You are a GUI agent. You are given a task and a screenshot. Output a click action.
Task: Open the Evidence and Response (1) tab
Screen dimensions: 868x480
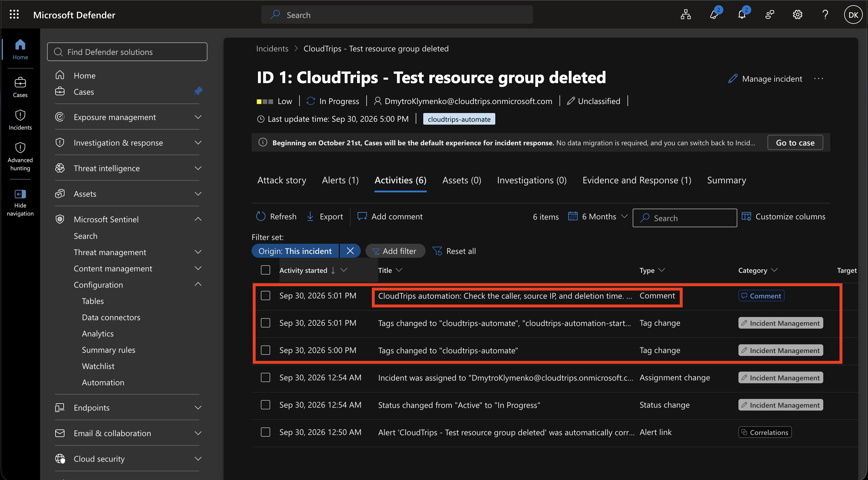(637, 180)
